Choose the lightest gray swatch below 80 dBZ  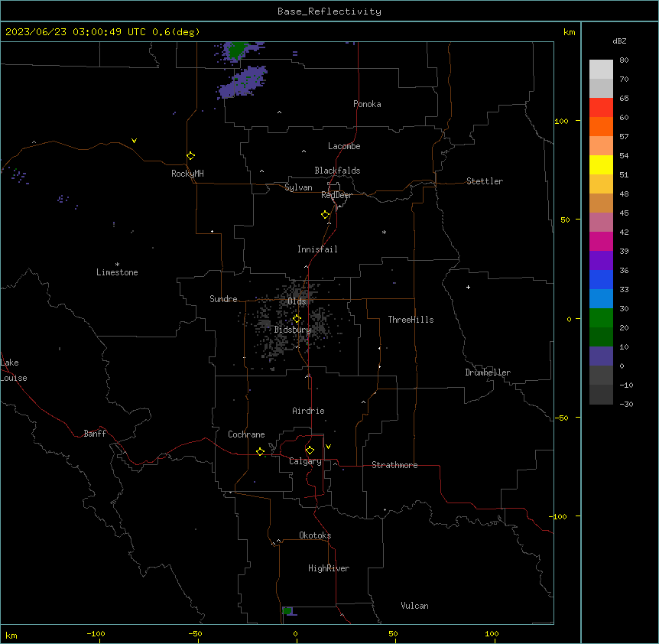coord(601,69)
